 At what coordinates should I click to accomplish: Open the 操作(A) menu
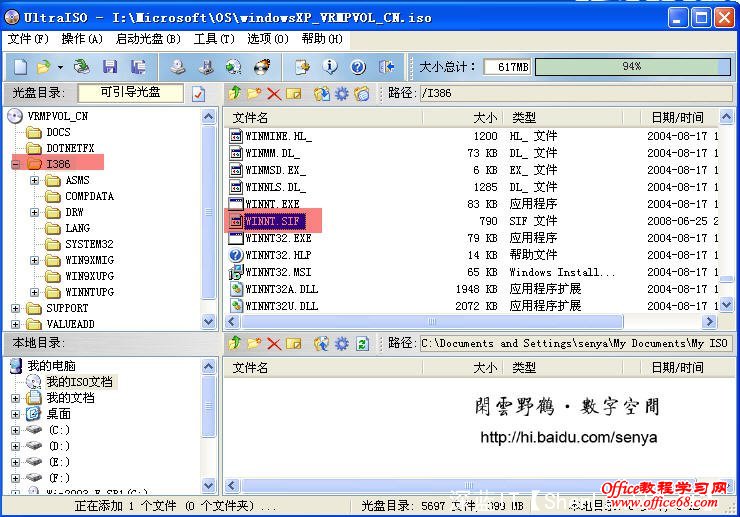(x=82, y=39)
